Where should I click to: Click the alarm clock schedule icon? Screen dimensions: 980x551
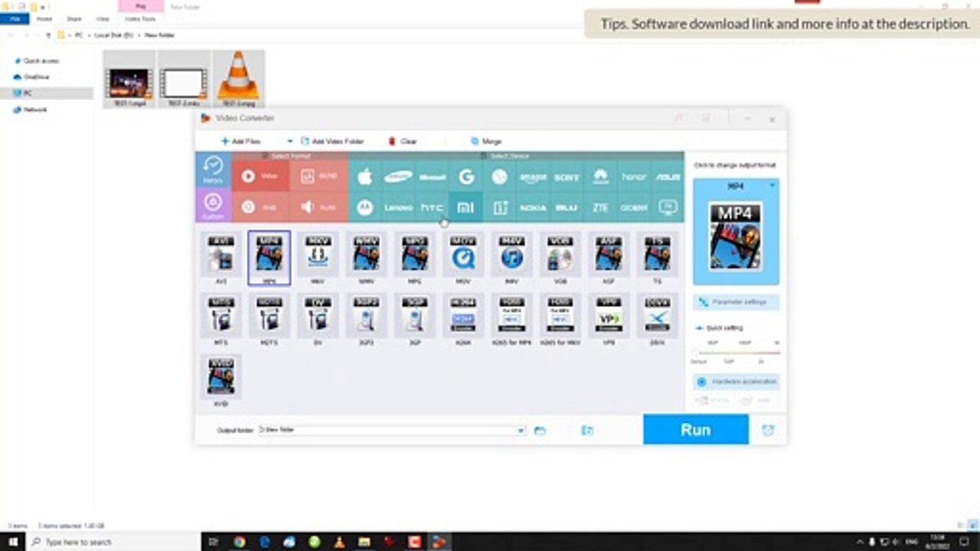click(x=768, y=431)
